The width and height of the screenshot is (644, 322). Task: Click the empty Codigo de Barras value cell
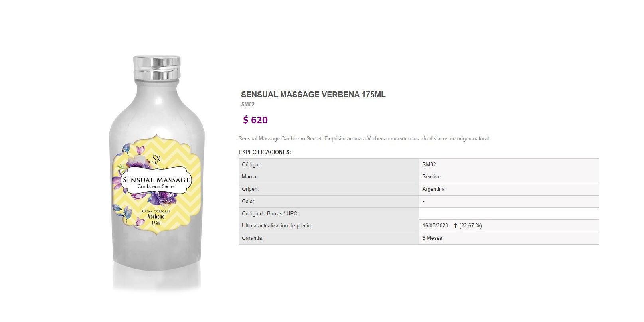[x=509, y=213]
